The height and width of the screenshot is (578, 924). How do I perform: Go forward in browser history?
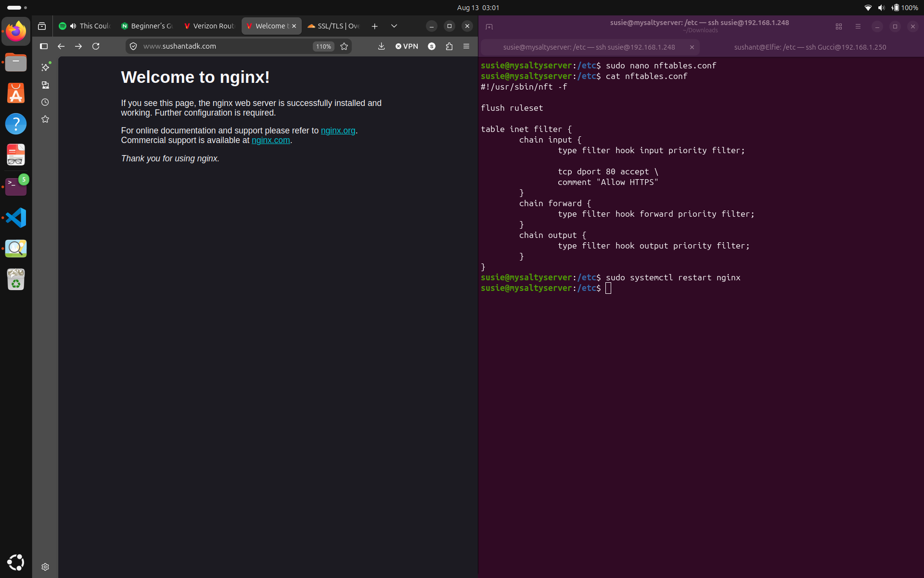78,46
